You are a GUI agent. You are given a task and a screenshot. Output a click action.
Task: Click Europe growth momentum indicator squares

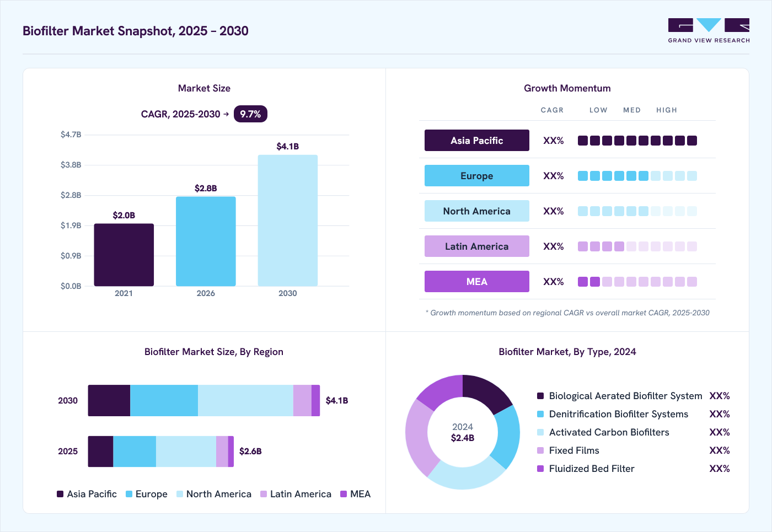[x=637, y=176]
